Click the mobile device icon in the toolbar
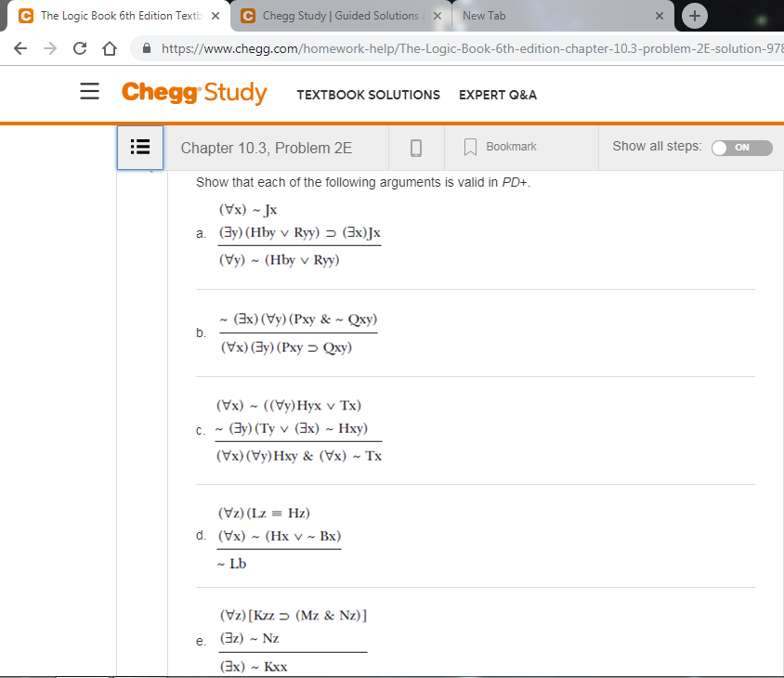The width and height of the screenshot is (784, 678). coord(416,147)
